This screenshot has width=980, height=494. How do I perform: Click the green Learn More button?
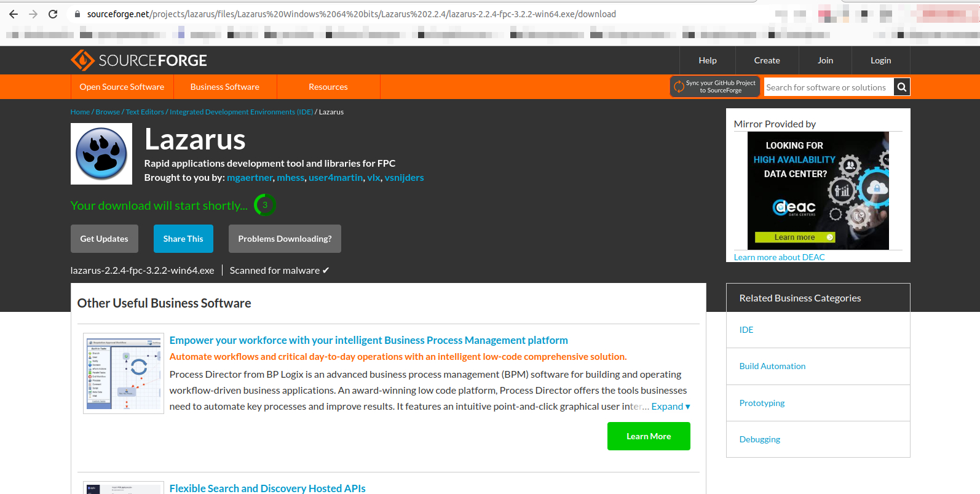click(x=649, y=436)
